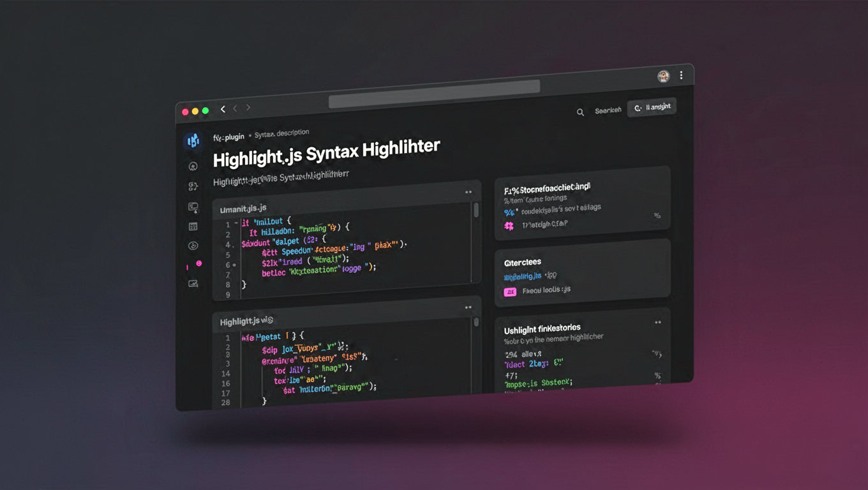Click the first card's top heading text
868x490 pixels.
tap(547, 189)
